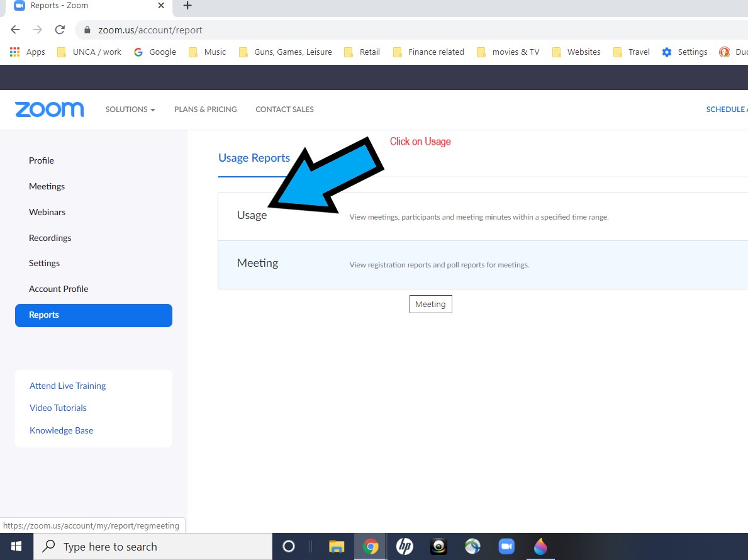Open the Apps shortcut in bookmarks bar
748x560 pixels.
(28, 52)
